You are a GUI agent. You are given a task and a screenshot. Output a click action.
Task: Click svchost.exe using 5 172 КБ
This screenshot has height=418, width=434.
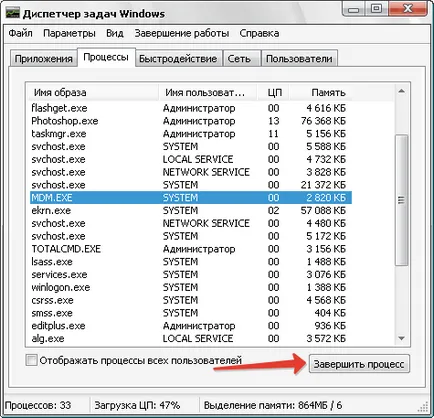[191, 236]
